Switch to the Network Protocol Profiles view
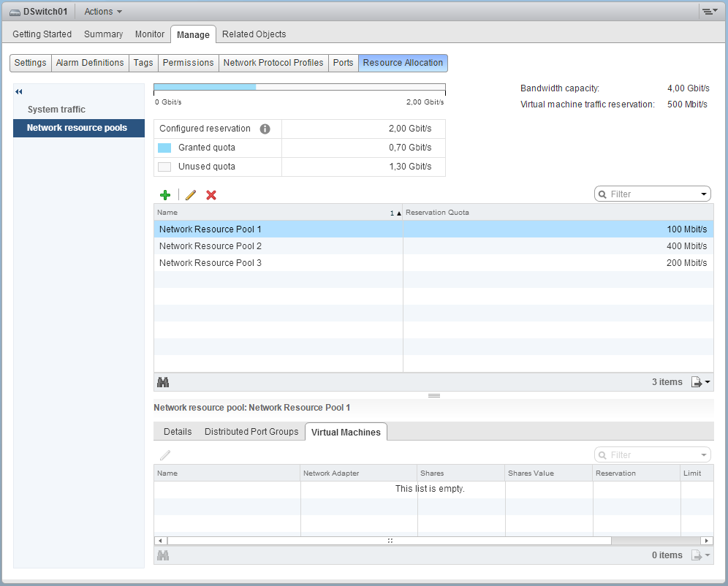The width and height of the screenshot is (728, 586). click(273, 63)
